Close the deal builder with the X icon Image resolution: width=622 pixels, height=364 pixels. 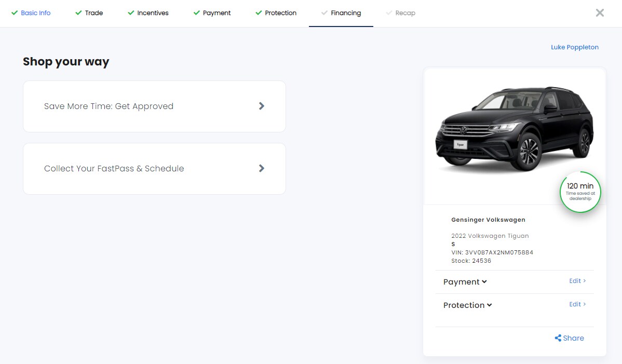pos(600,12)
